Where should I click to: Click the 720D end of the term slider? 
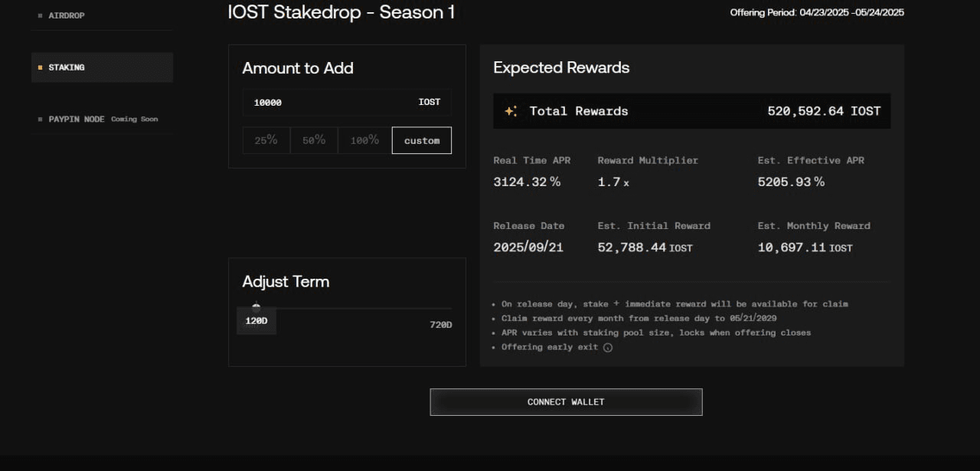coord(441,325)
